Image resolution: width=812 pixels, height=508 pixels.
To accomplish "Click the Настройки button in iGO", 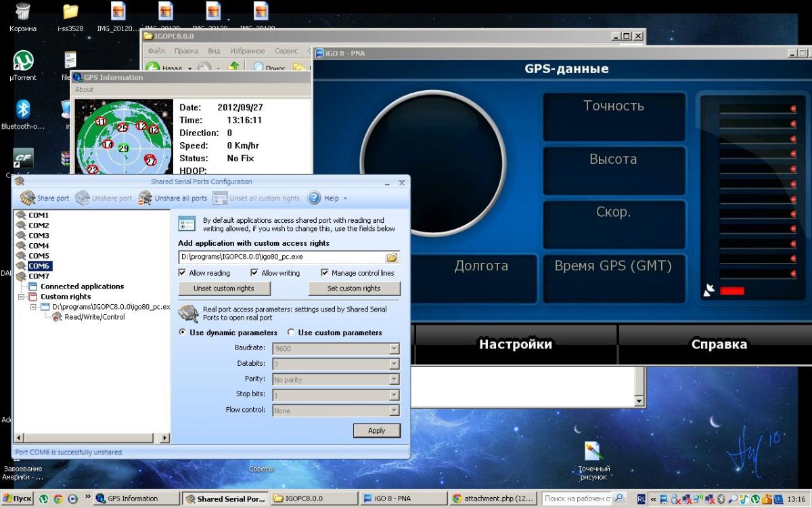I will coord(516,344).
